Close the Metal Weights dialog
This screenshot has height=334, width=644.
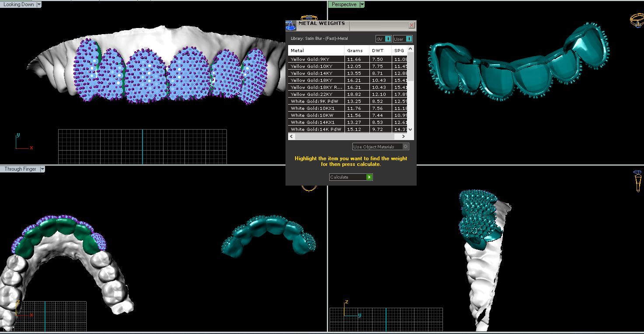411,26
